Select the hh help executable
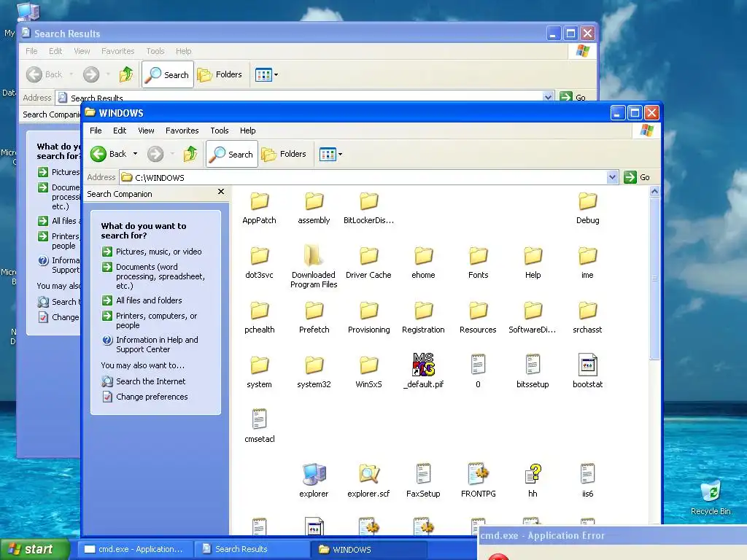 (x=533, y=481)
